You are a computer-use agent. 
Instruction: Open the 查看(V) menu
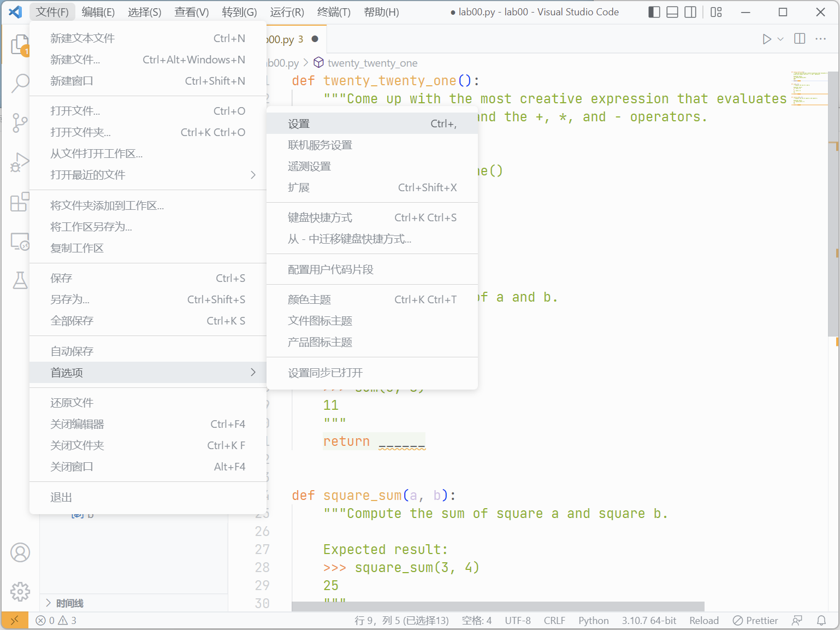pos(192,12)
